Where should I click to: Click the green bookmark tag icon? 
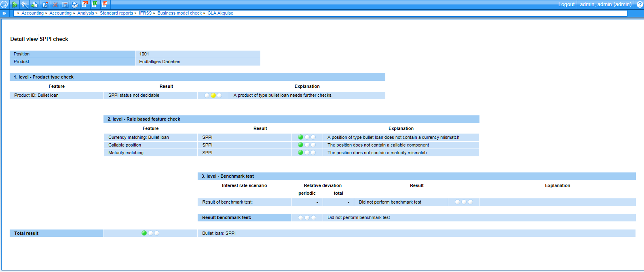(15, 4)
